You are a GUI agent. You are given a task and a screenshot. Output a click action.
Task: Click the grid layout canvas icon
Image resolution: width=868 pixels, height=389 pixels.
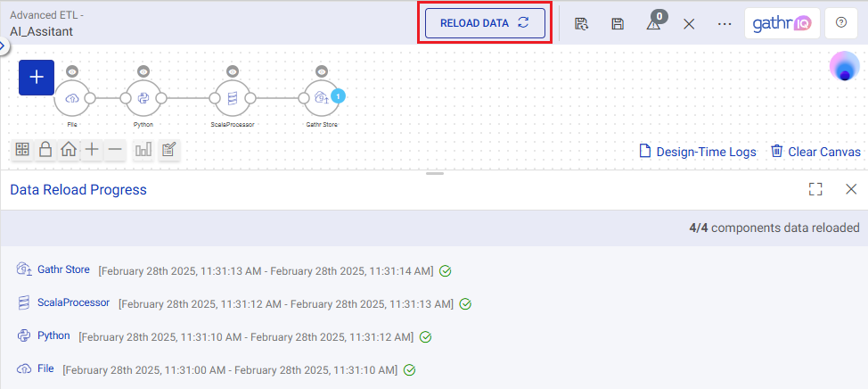22,150
